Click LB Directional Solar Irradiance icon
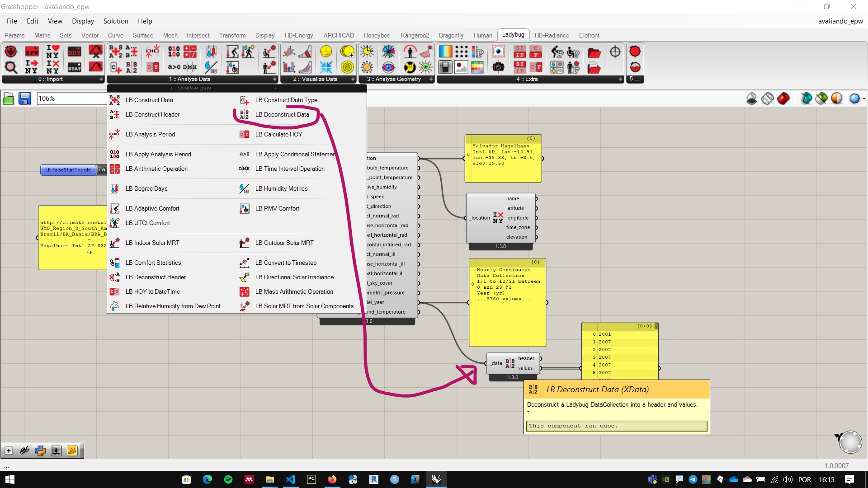The image size is (868, 488). tap(244, 277)
